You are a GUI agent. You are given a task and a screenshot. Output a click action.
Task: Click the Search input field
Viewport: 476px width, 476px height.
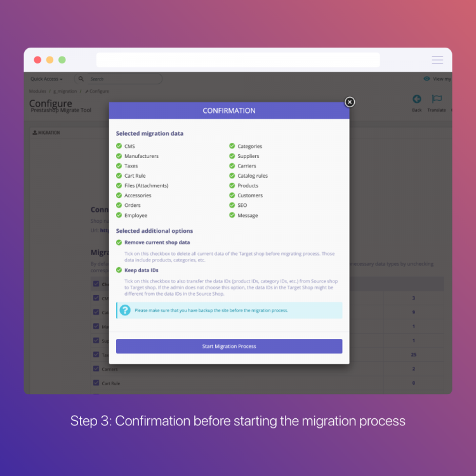(x=124, y=79)
